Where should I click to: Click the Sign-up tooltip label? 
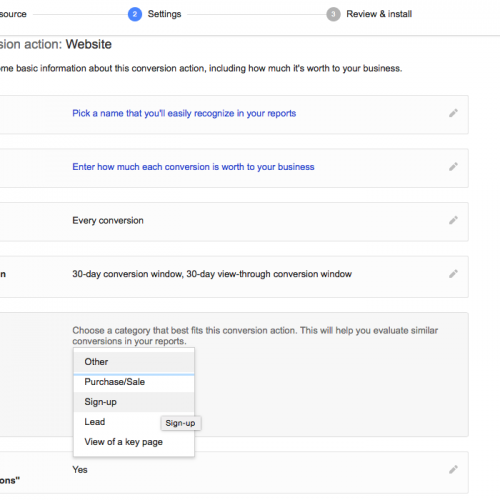tap(180, 423)
